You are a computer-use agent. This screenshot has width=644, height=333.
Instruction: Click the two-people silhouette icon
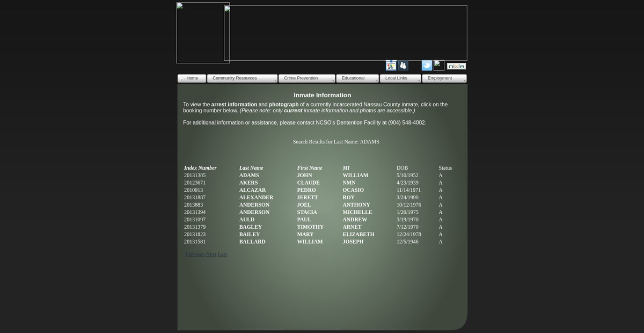coord(403,66)
